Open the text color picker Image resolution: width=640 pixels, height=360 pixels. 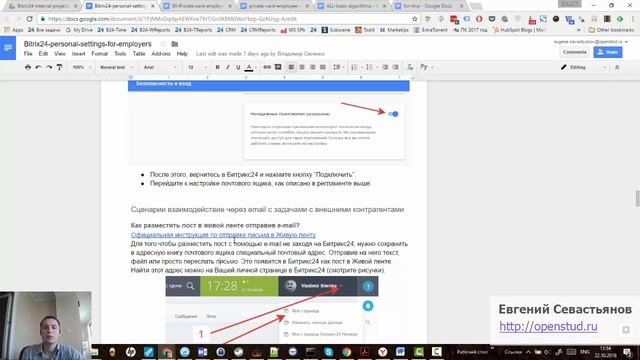coord(249,67)
